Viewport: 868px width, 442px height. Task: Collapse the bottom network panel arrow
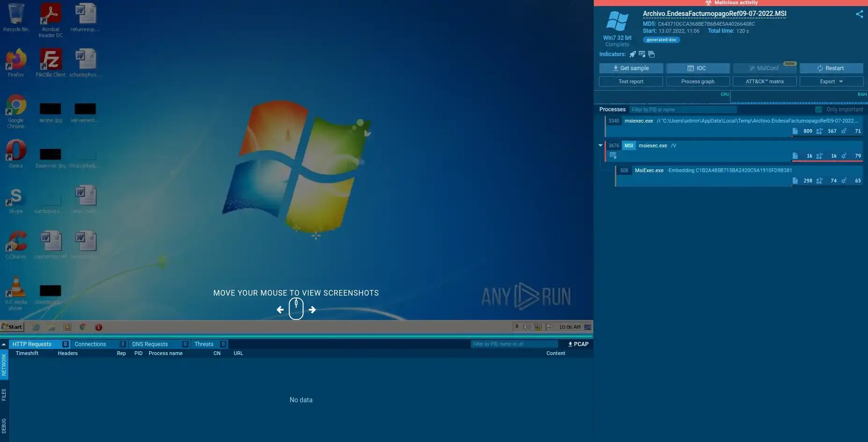(x=4, y=344)
